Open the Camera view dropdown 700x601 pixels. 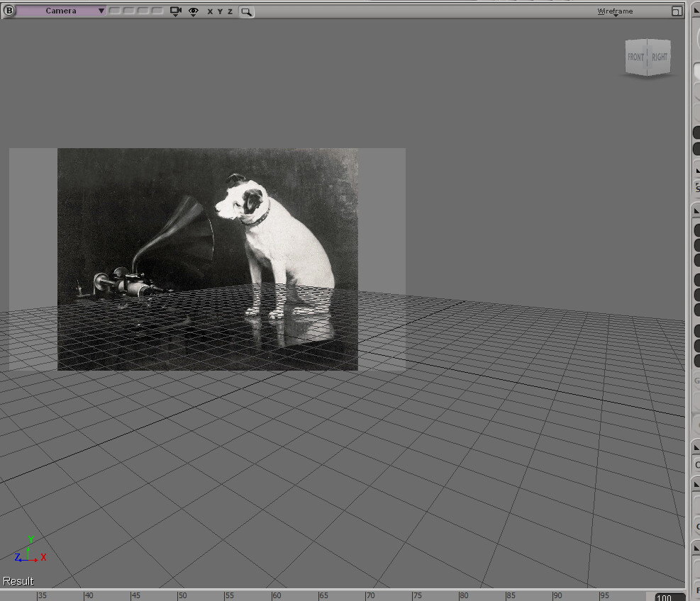coord(61,11)
